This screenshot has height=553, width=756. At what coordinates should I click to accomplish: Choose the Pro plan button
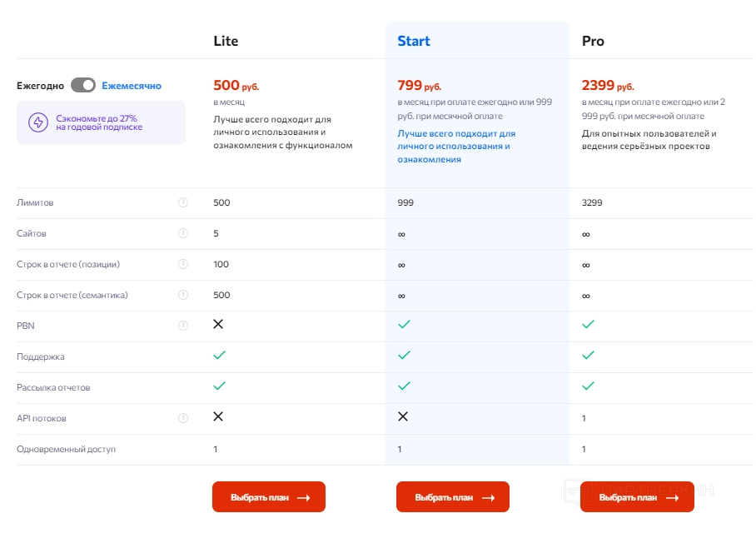click(637, 497)
